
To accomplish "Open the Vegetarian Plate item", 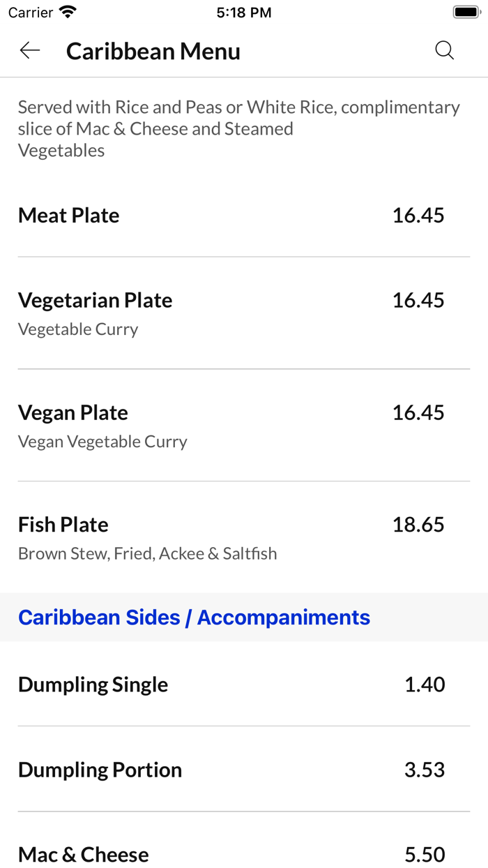I will click(95, 300).
